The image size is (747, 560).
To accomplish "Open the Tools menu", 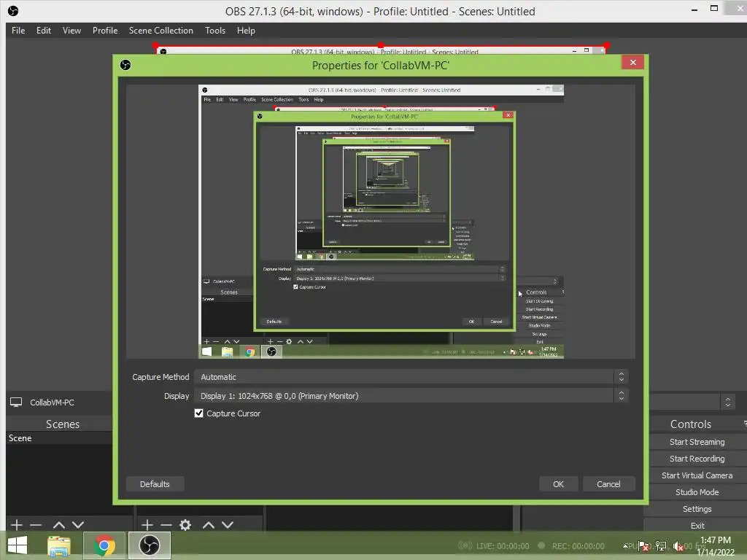I will 215,31.
